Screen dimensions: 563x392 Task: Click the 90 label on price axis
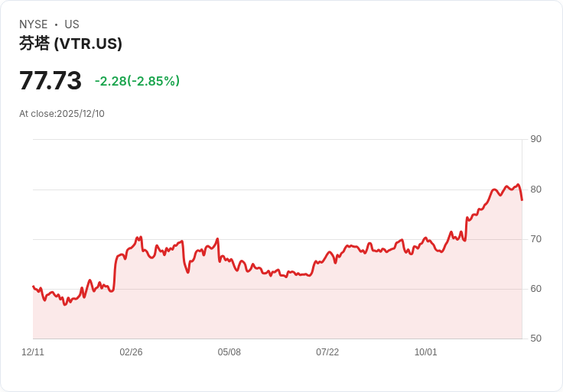tap(535, 139)
